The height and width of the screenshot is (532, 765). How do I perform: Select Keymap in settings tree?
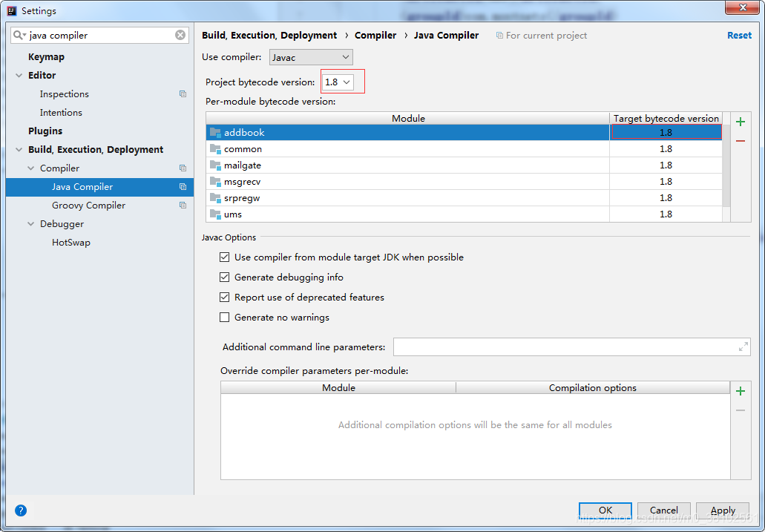(x=46, y=56)
